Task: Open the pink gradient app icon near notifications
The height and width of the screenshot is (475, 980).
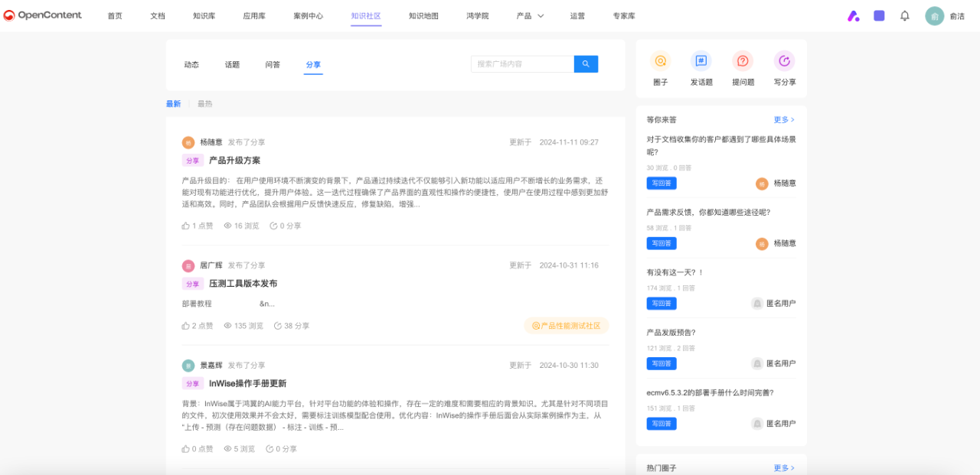Action: pos(853,15)
